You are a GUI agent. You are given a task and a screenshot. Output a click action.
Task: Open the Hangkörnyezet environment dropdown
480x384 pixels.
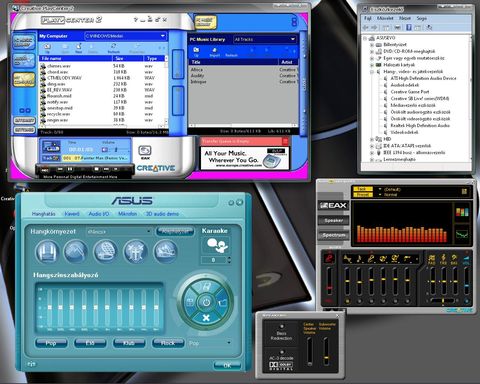pyautogui.click(x=148, y=231)
